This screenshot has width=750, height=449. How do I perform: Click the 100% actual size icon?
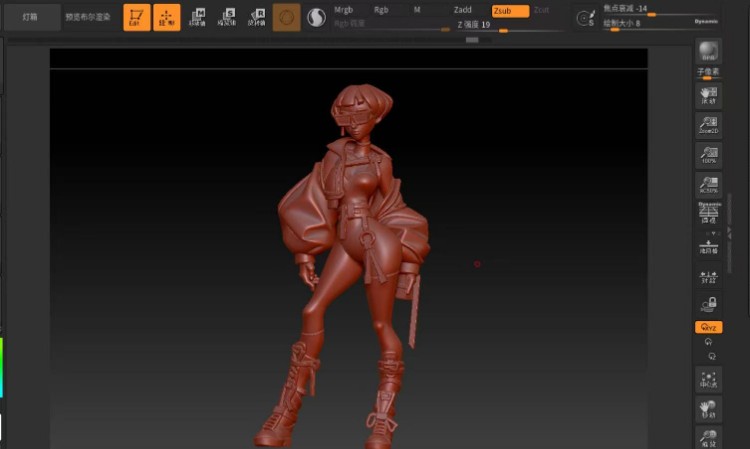[x=709, y=154]
